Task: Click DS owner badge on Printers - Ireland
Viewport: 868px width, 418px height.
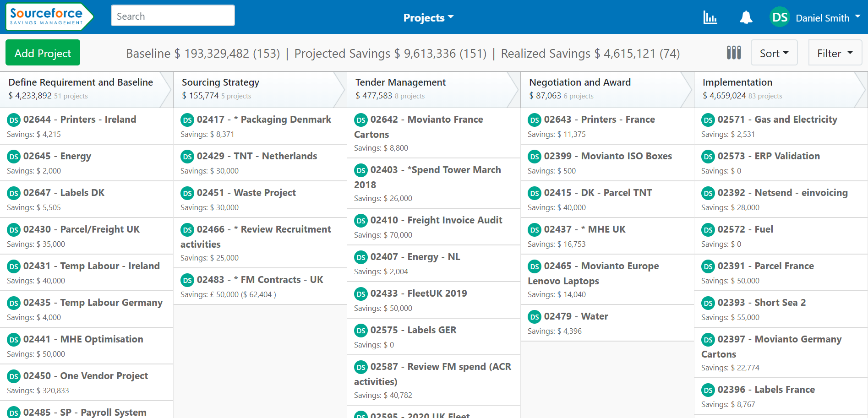Action: click(14, 120)
